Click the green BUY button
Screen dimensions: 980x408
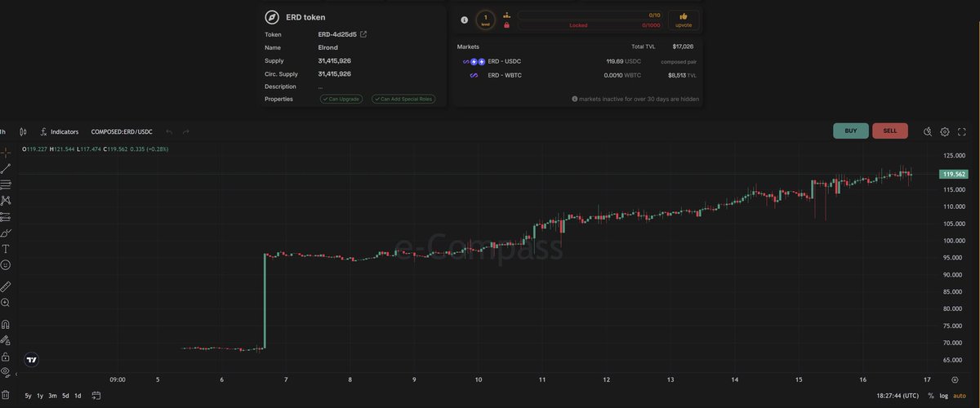[x=851, y=131]
